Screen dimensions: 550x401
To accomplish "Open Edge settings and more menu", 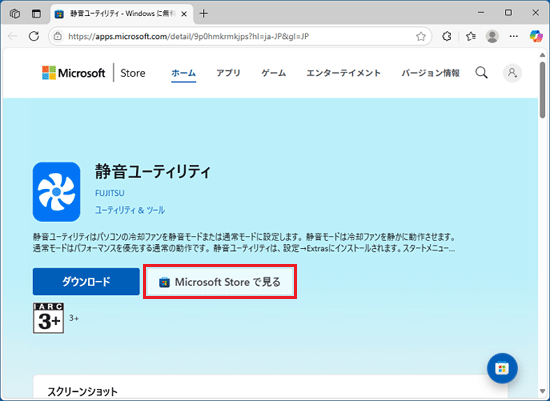I will (514, 36).
